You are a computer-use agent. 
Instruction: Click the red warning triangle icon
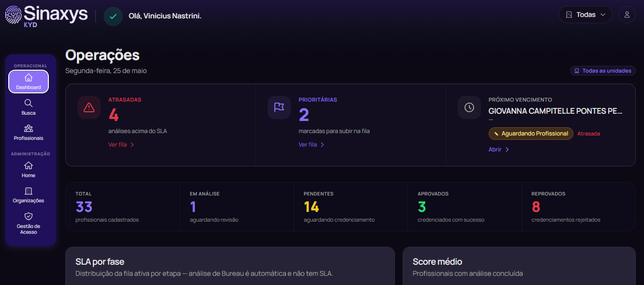89,107
